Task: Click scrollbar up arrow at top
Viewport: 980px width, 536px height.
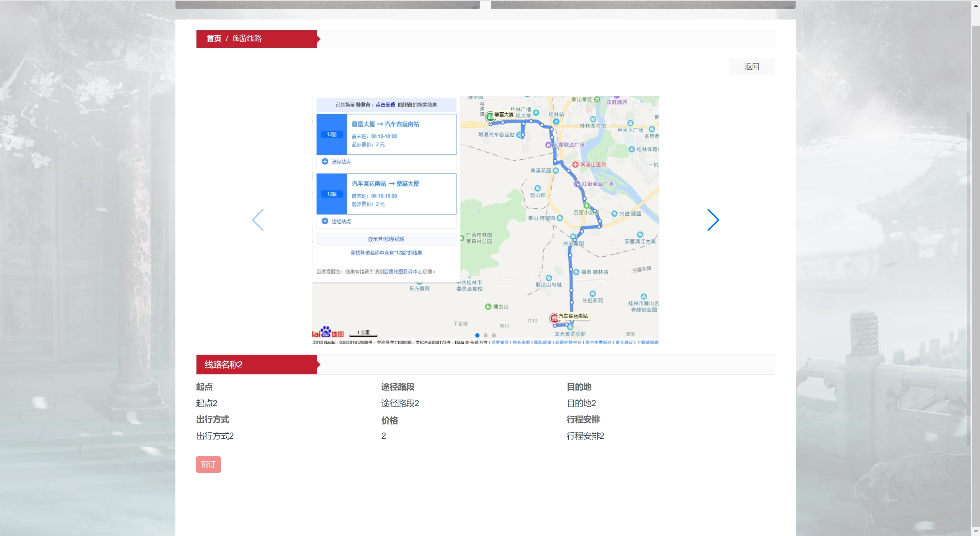Action: pyautogui.click(x=976, y=5)
